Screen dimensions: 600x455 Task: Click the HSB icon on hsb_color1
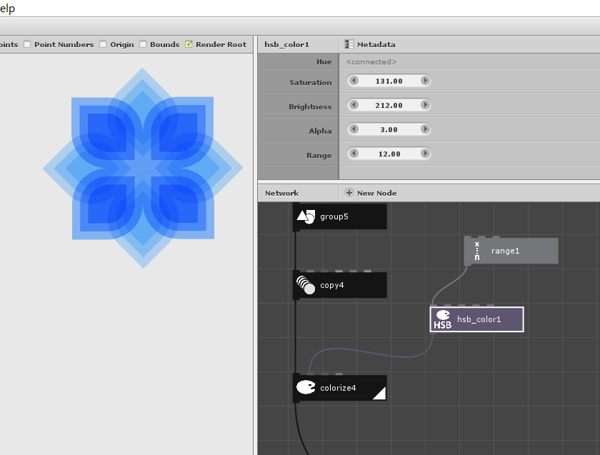tap(442, 320)
